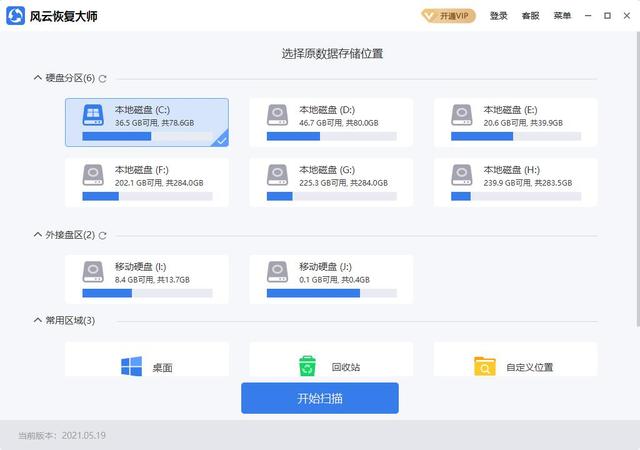Click text 本地磁盘 (D:)
The image size is (640, 450).
327,110
